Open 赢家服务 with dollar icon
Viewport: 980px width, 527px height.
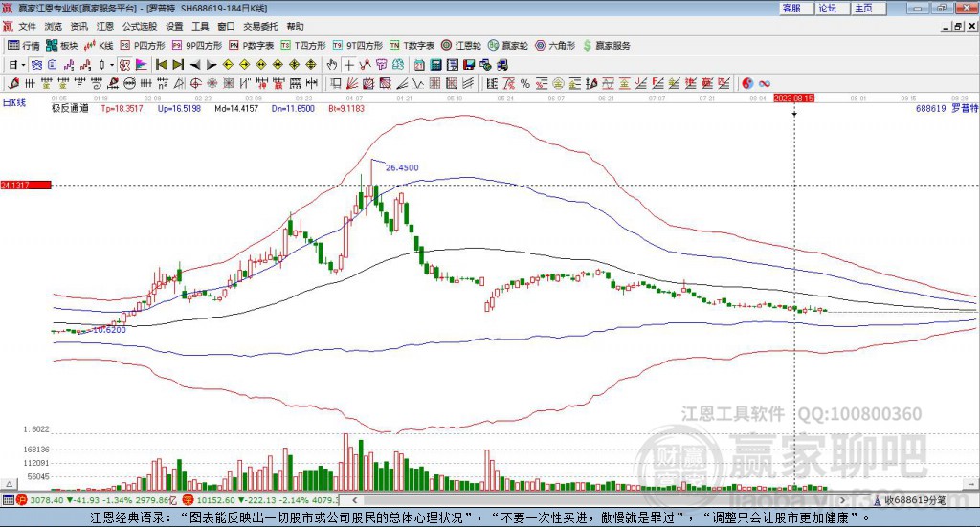[x=606, y=46]
